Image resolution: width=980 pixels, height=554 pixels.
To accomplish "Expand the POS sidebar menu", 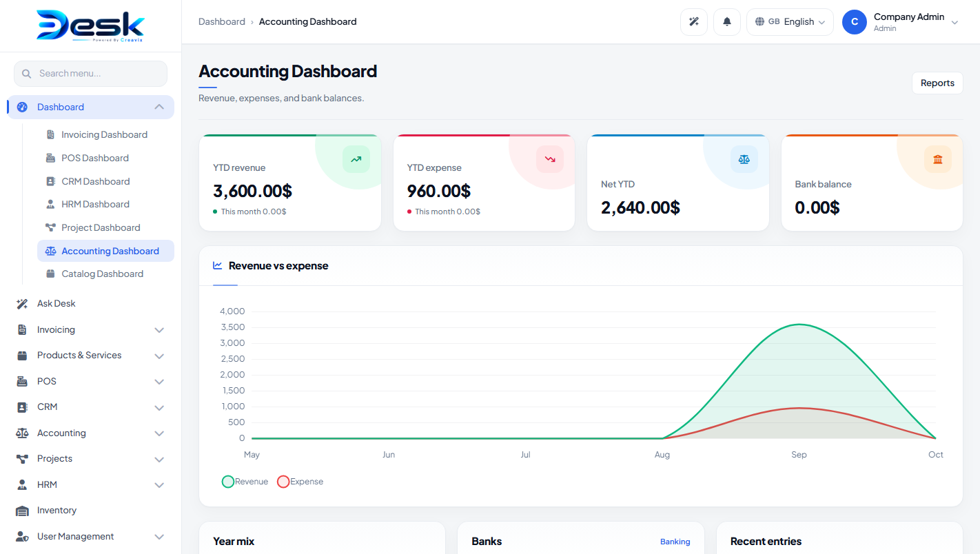I will 159,382.
